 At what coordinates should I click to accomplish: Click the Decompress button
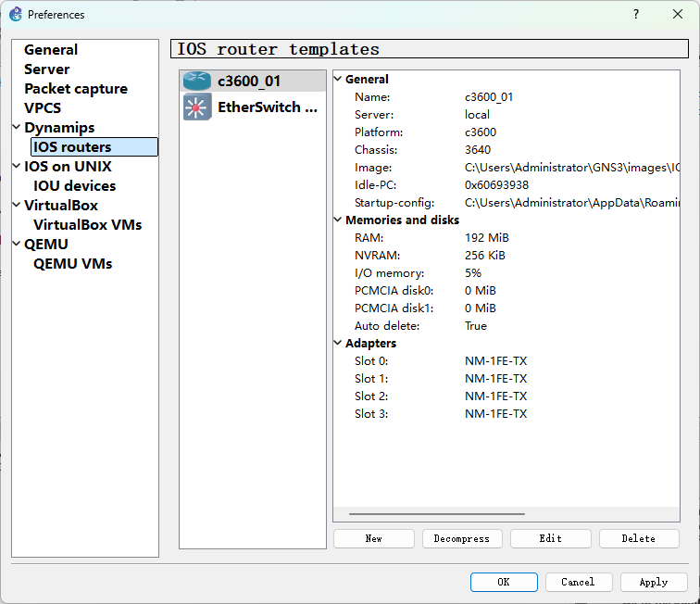coord(462,538)
